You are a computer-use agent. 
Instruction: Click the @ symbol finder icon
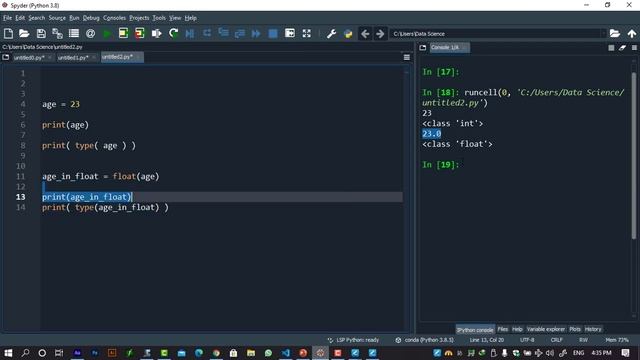(x=91, y=33)
